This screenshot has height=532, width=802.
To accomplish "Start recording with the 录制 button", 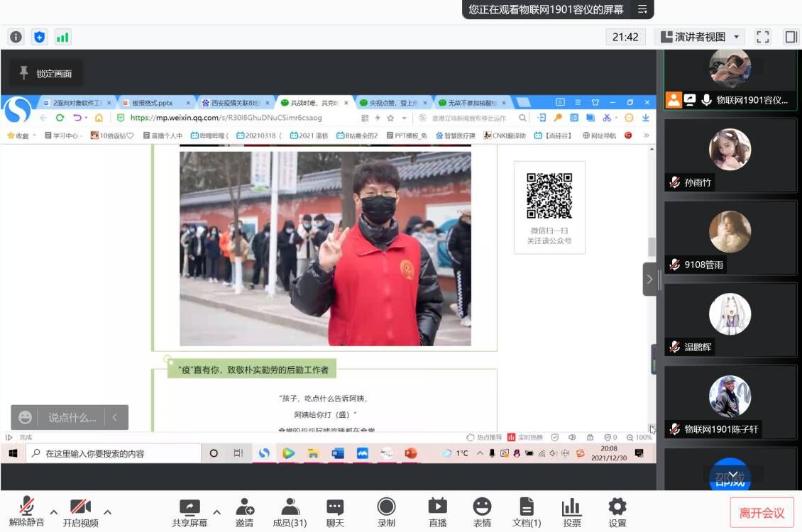I will pos(386,511).
